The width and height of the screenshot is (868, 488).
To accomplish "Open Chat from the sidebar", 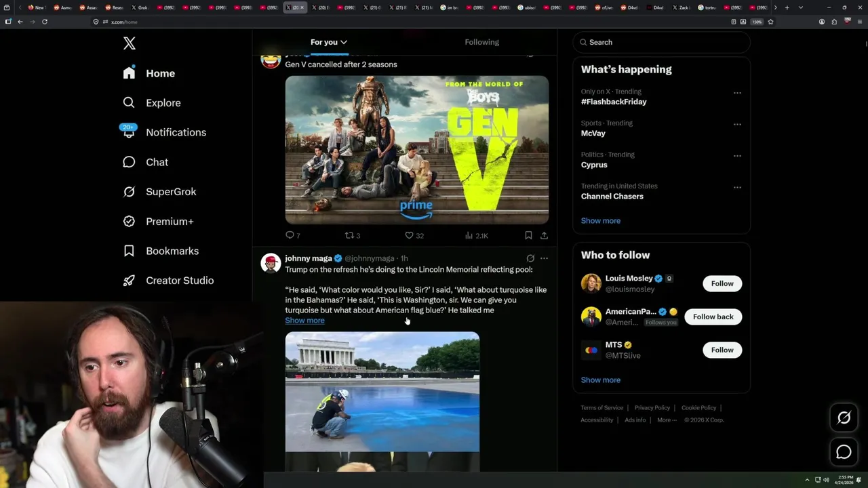I will coord(145,162).
